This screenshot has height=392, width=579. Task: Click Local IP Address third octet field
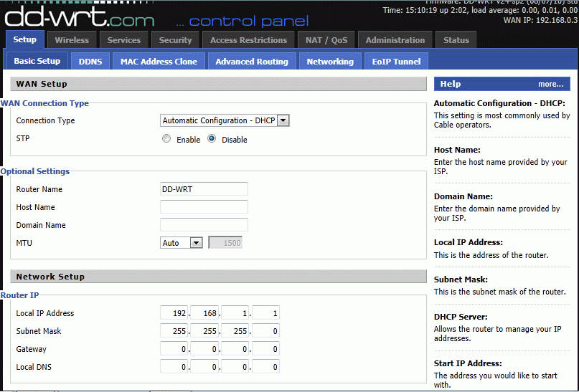tap(235, 312)
